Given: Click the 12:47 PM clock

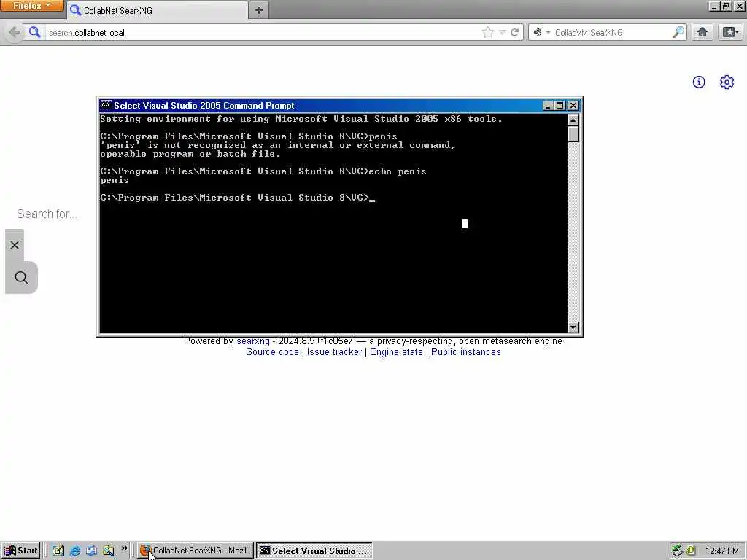Looking at the screenshot, I should click(721, 551).
